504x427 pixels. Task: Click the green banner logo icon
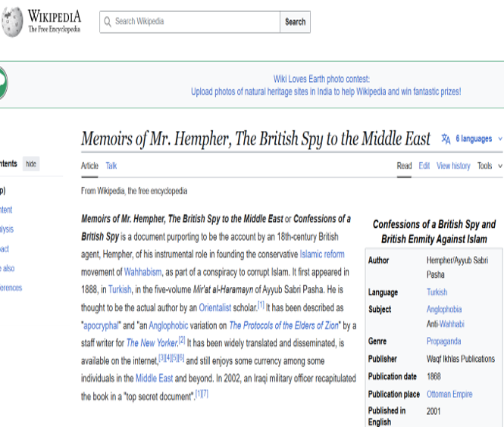[3, 83]
